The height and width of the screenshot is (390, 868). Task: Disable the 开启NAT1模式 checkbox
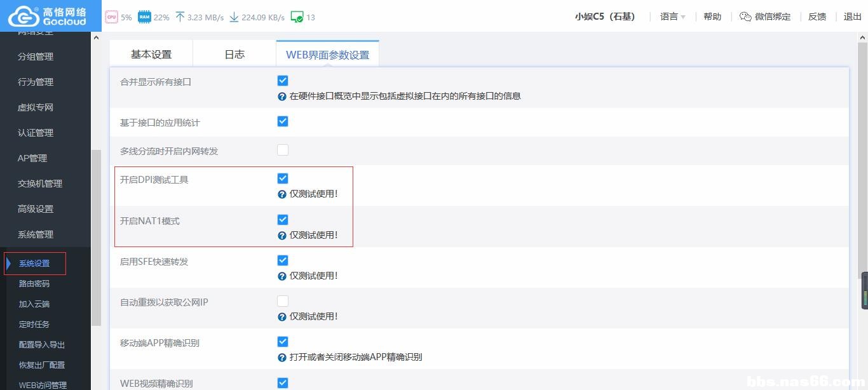[x=282, y=219]
